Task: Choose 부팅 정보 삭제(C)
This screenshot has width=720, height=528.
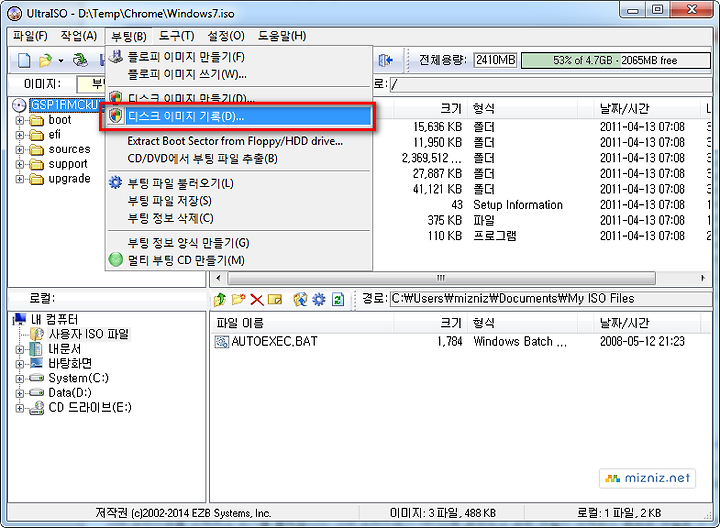Action: coord(239,219)
